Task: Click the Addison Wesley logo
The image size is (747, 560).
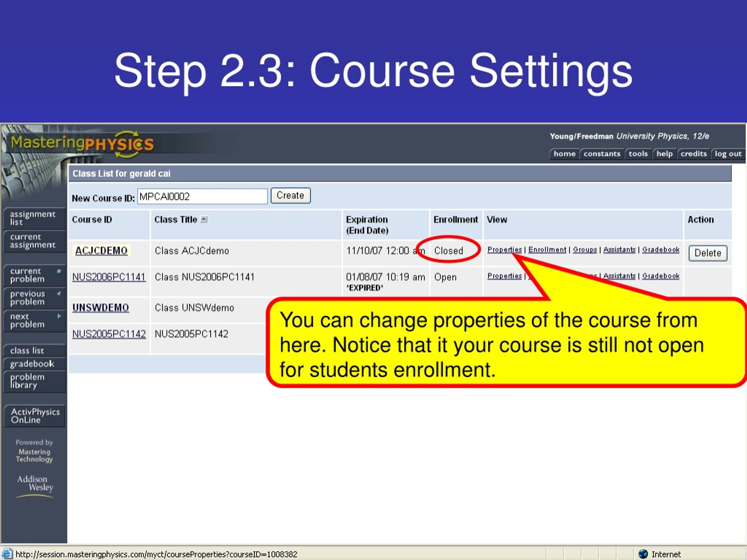Action: click(x=34, y=486)
